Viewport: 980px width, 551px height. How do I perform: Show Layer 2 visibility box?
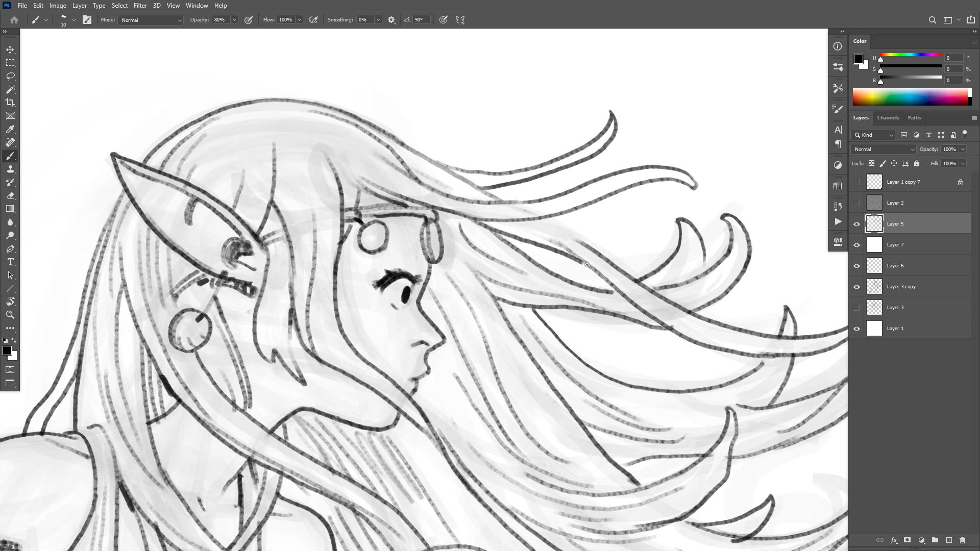(x=856, y=203)
